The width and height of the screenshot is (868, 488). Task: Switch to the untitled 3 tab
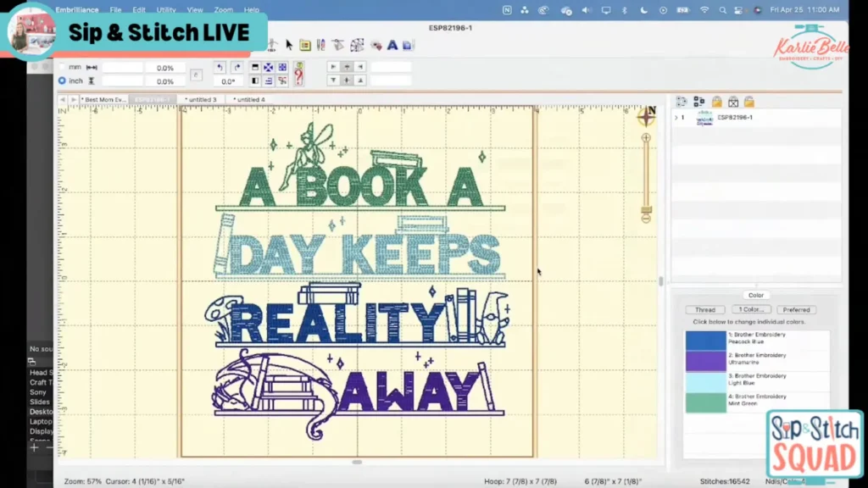point(202,100)
